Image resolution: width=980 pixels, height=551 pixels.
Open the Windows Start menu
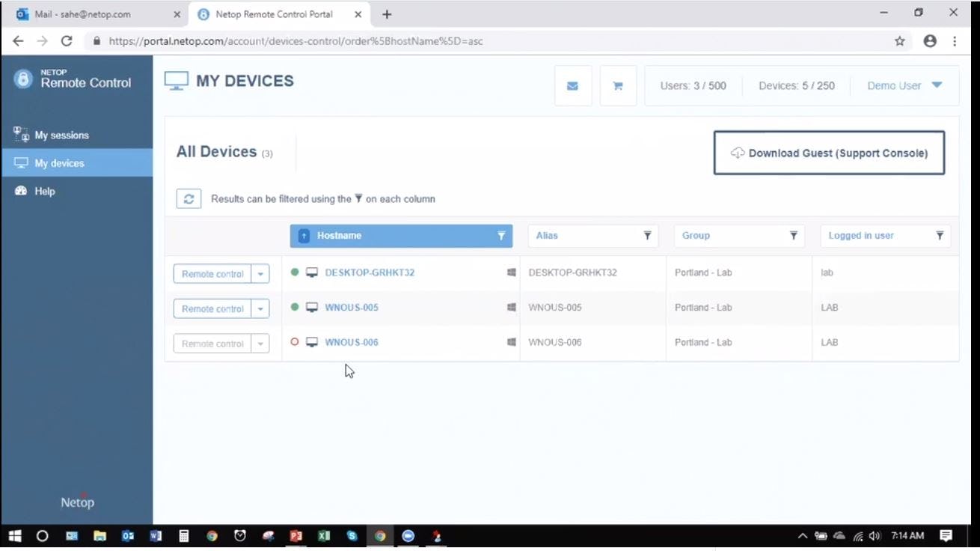coord(15,536)
